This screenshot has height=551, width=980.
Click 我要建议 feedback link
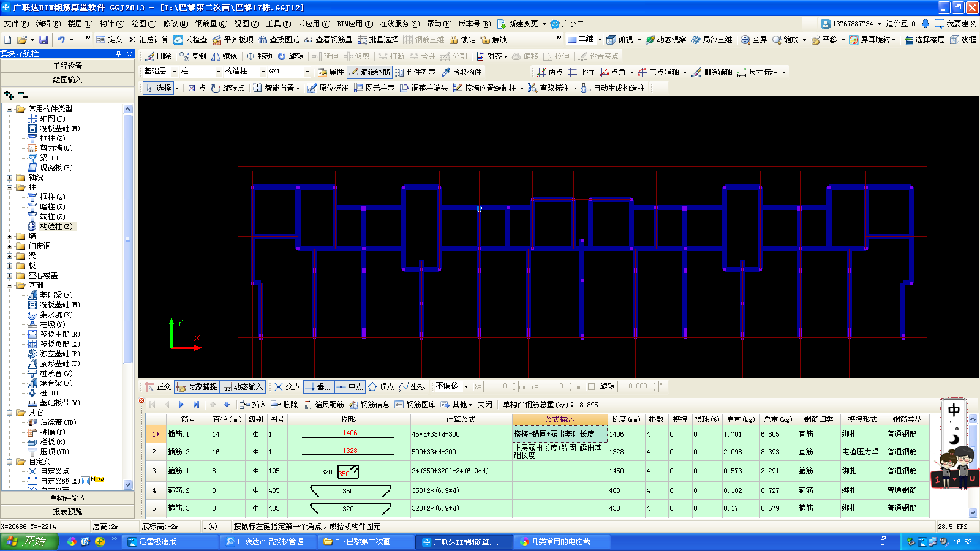(x=956, y=23)
